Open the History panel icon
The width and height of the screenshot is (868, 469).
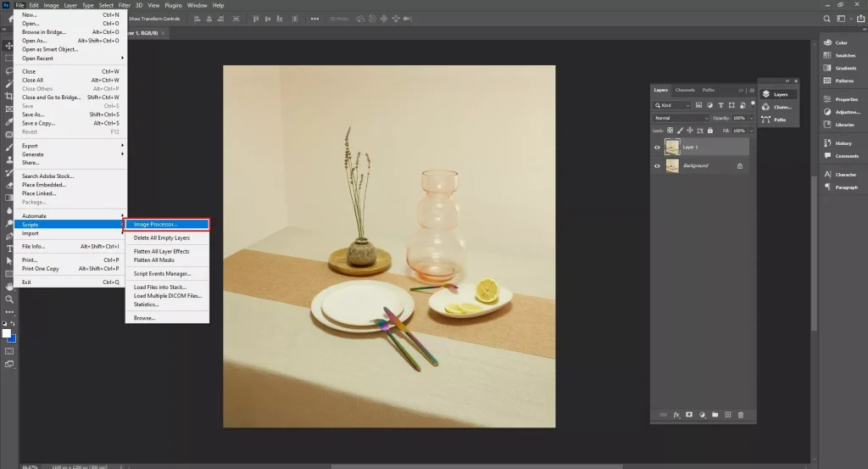point(827,142)
